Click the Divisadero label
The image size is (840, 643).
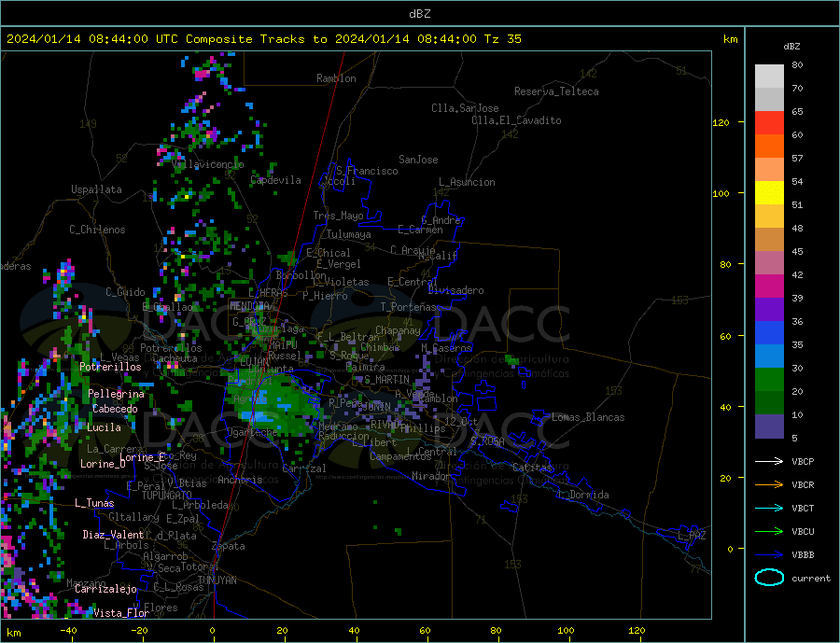click(455, 290)
